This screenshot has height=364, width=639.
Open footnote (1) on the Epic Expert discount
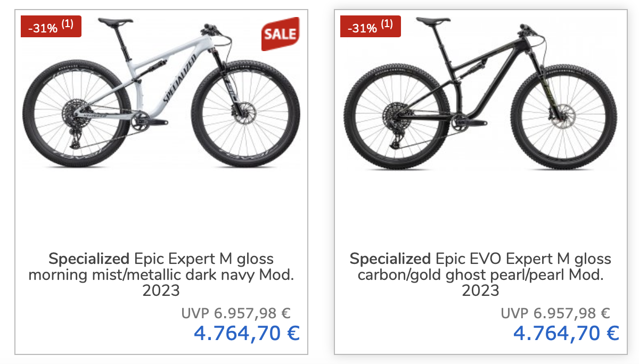click(68, 24)
